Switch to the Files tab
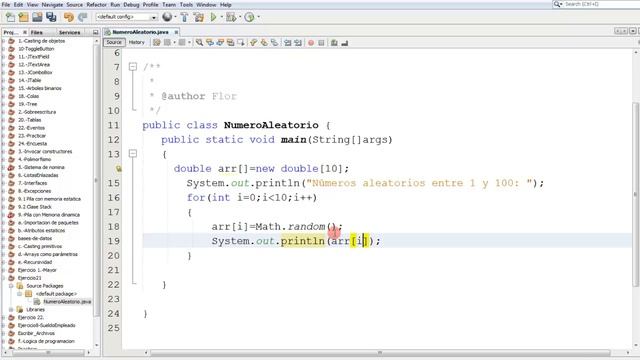 36,32
